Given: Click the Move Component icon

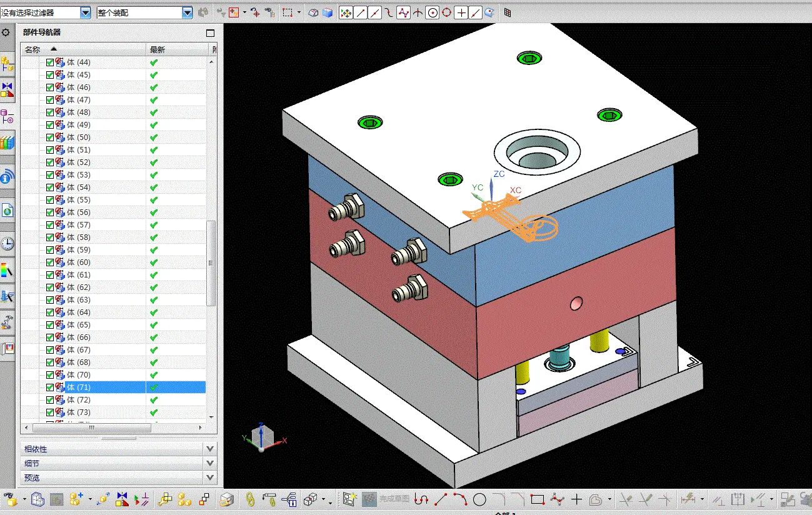Looking at the screenshot, I should [x=103, y=499].
